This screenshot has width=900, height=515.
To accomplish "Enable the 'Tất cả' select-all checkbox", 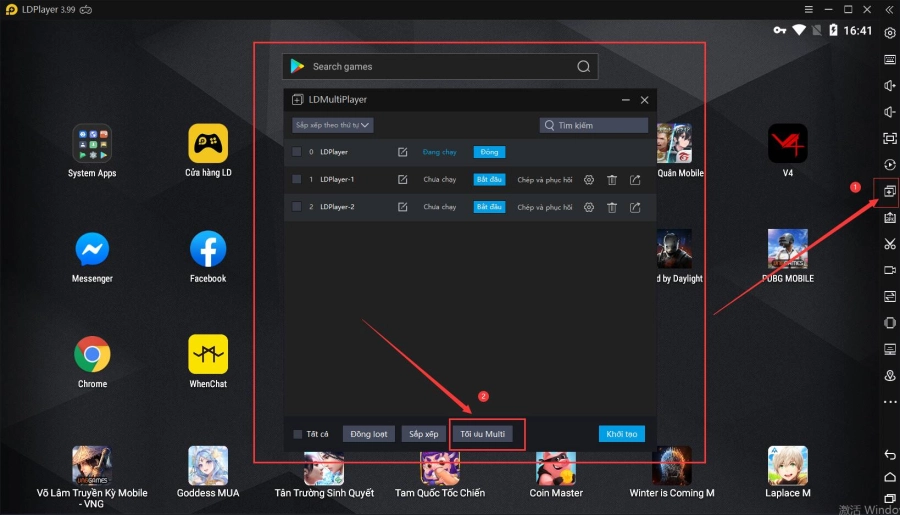I will pyautogui.click(x=297, y=434).
